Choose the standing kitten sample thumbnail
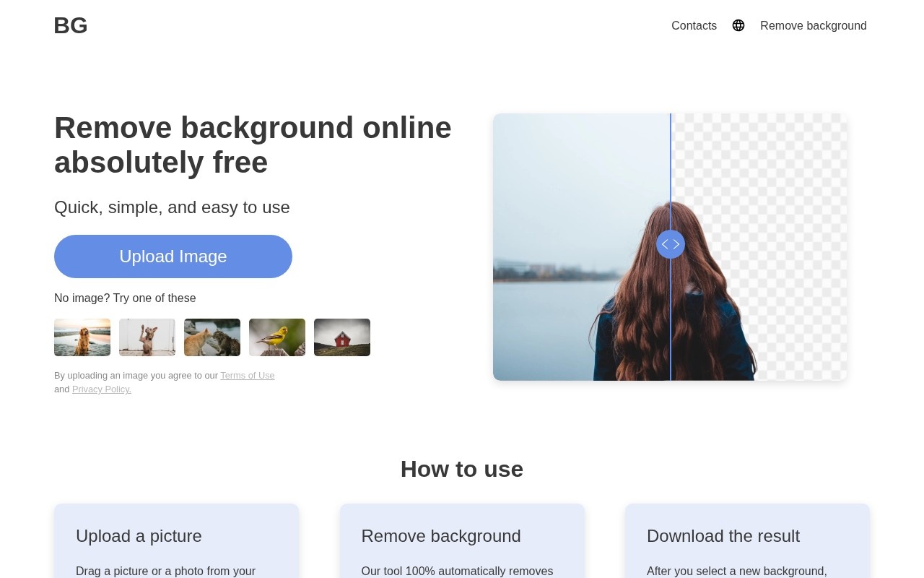The height and width of the screenshot is (578, 924). 147,337
